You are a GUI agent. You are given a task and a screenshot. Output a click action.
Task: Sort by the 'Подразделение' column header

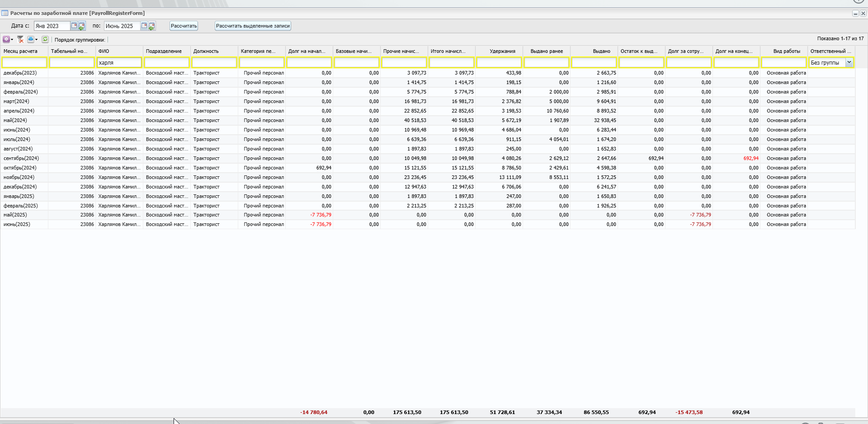167,51
